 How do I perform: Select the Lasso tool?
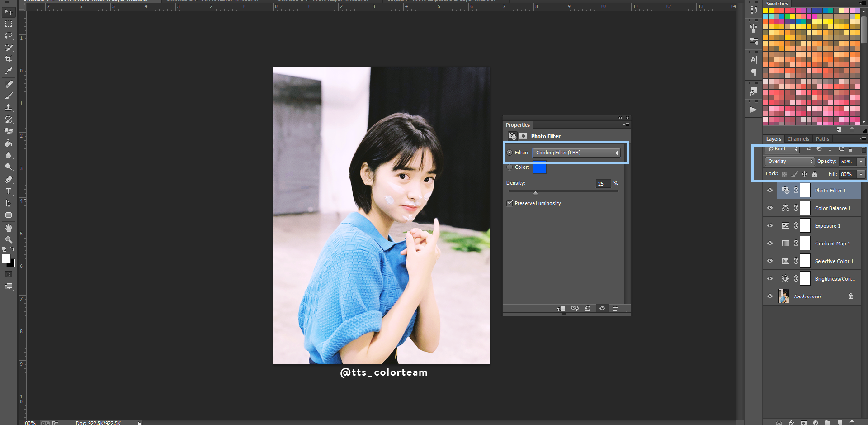(x=9, y=36)
